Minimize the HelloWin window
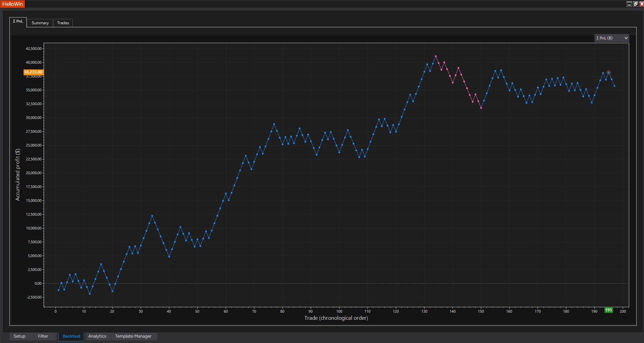 (629, 4)
